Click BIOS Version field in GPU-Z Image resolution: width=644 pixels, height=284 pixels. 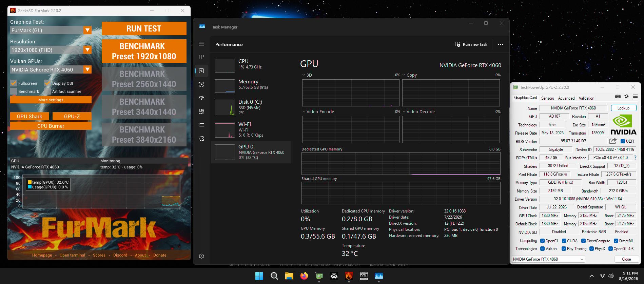pyautogui.click(x=573, y=141)
